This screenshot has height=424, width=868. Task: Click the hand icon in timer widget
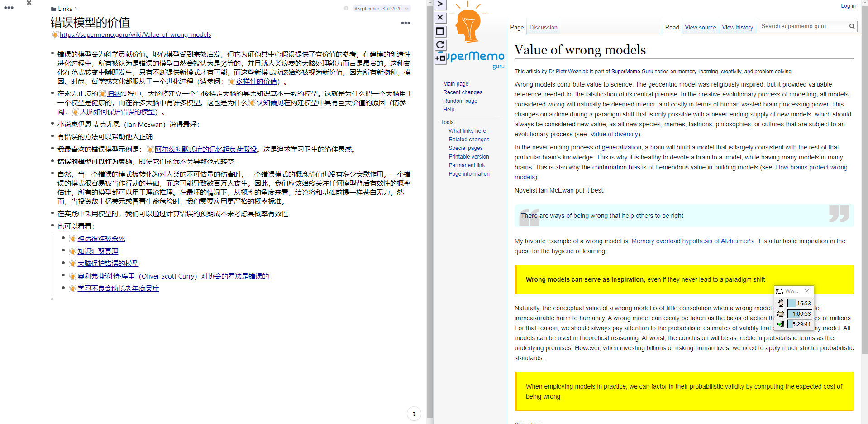(781, 303)
